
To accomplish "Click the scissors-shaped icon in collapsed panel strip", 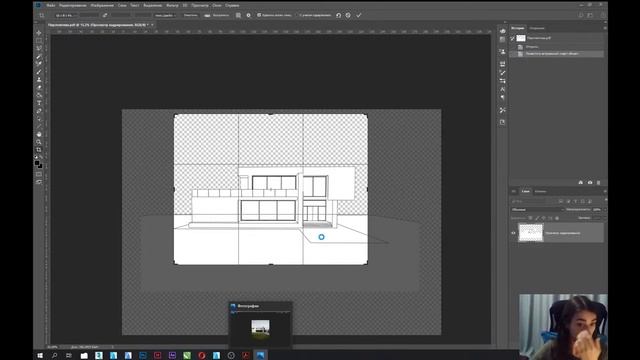I will click(502, 110).
